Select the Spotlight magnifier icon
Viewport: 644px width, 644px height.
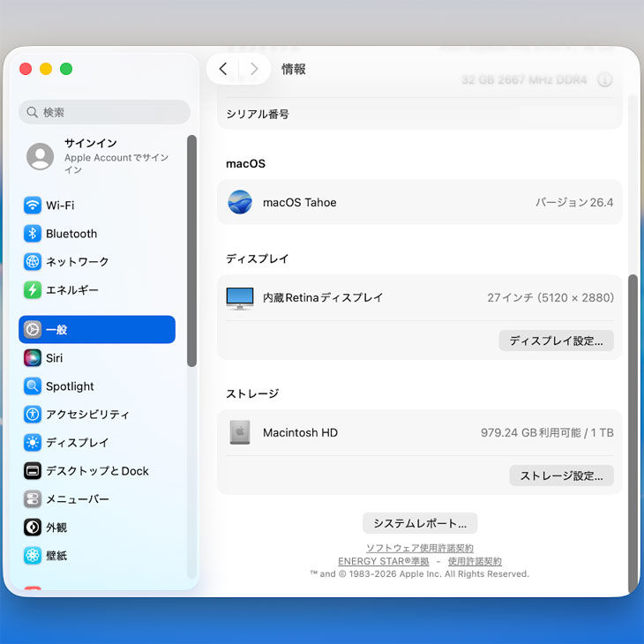coord(33,386)
